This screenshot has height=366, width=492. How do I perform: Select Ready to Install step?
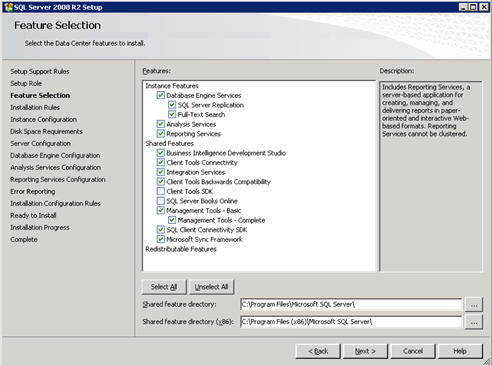click(x=33, y=215)
